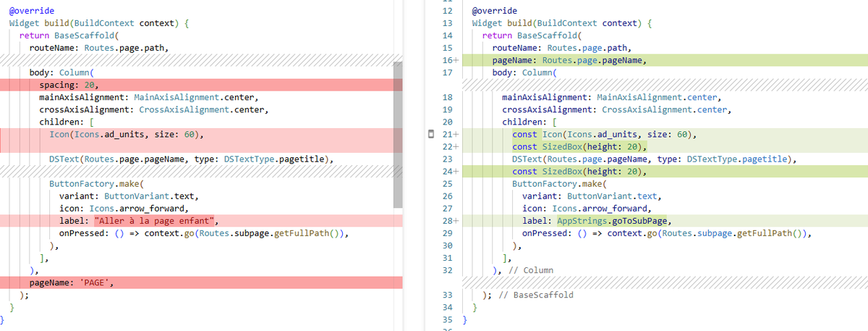Viewport: 868px width, 331px height.
Task: Click the left pane vertical scrollbar thumb
Action: click(x=397, y=134)
